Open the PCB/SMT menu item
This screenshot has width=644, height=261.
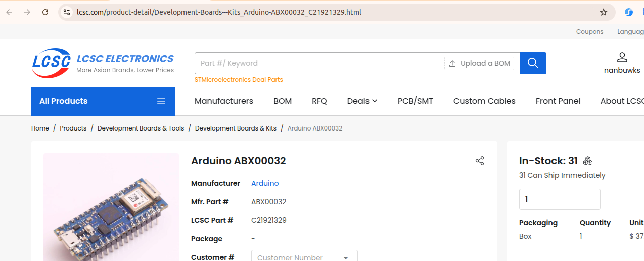coord(415,101)
